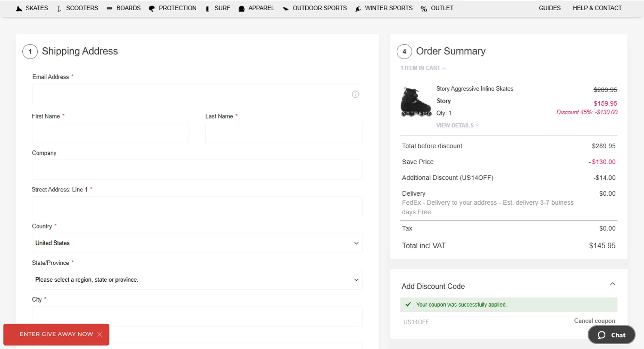Viewport: 644px width, 349px height.
Task: Open the GUIDES link
Action: (550, 8)
